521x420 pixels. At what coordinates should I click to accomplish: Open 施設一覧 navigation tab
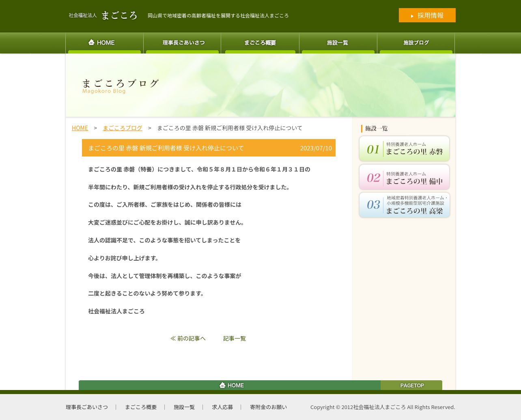pyautogui.click(x=338, y=43)
